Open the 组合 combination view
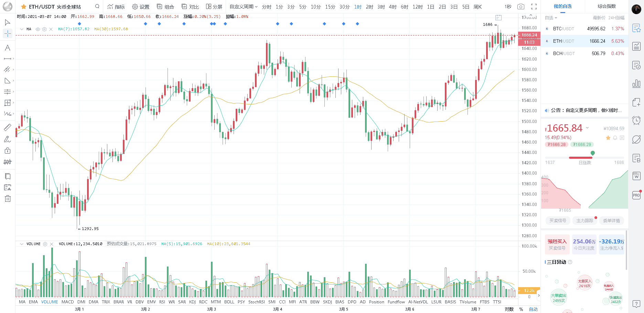Image resolution: width=644 pixels, height=313 pixels. click(165, 7)
